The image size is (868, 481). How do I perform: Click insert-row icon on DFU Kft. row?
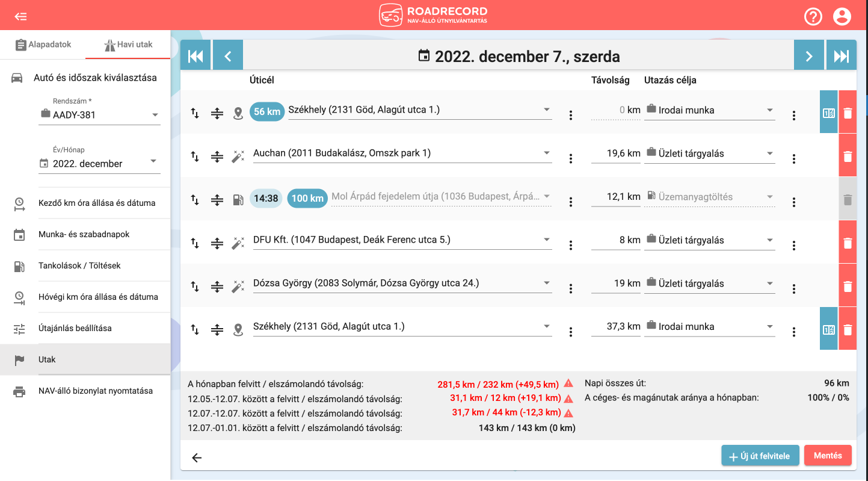pyautogui.click(x=217, y=243)
